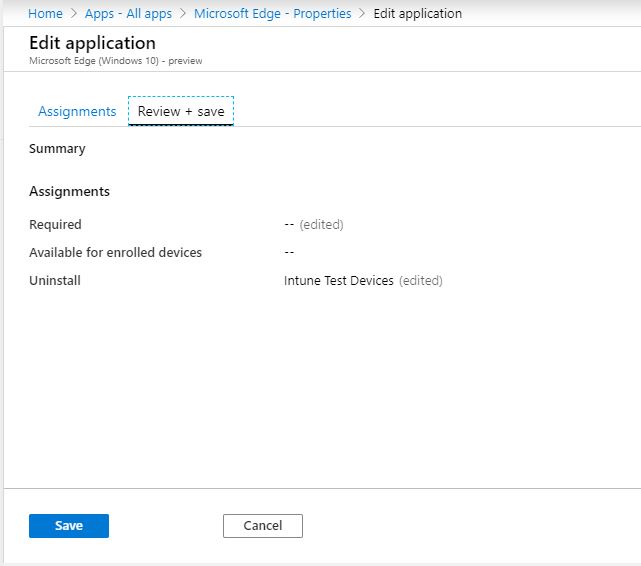
Task: Click the chevron right after Home
Action: tap(74, 14)
